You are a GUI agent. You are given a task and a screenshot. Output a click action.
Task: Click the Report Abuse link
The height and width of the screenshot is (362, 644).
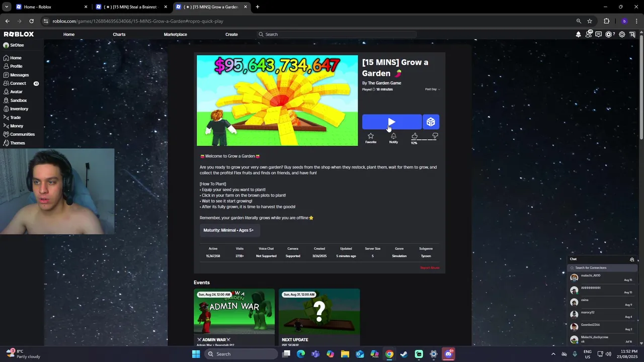pyautogui.click(x=430, y=268)
